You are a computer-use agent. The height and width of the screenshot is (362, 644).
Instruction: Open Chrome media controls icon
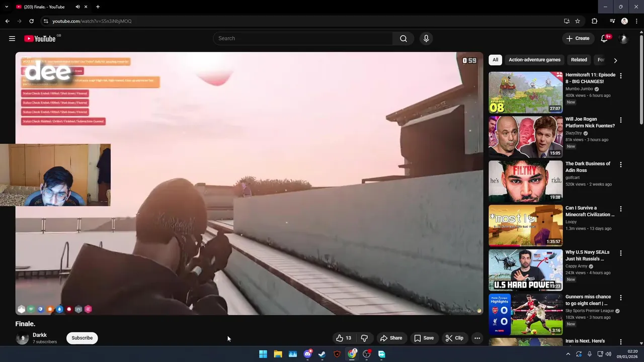[x=612, y=21]
